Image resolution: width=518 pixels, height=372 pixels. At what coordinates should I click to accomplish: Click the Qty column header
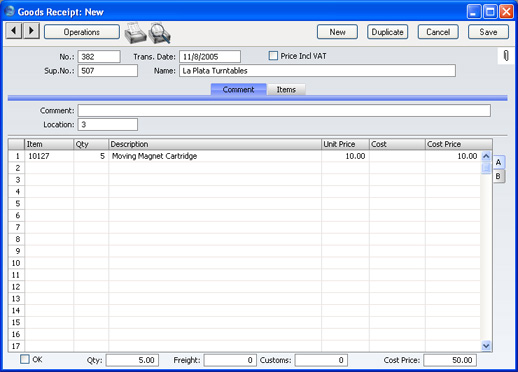click(x=91, y=144)
